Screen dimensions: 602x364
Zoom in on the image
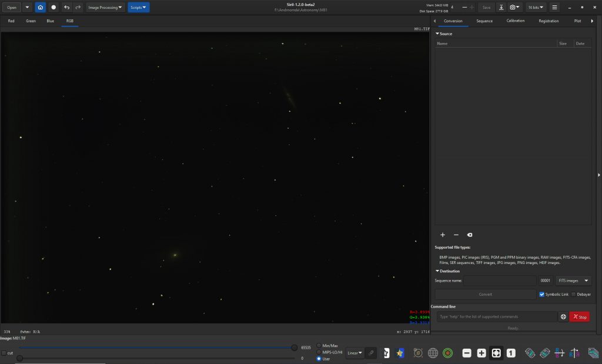coord(481,353)
